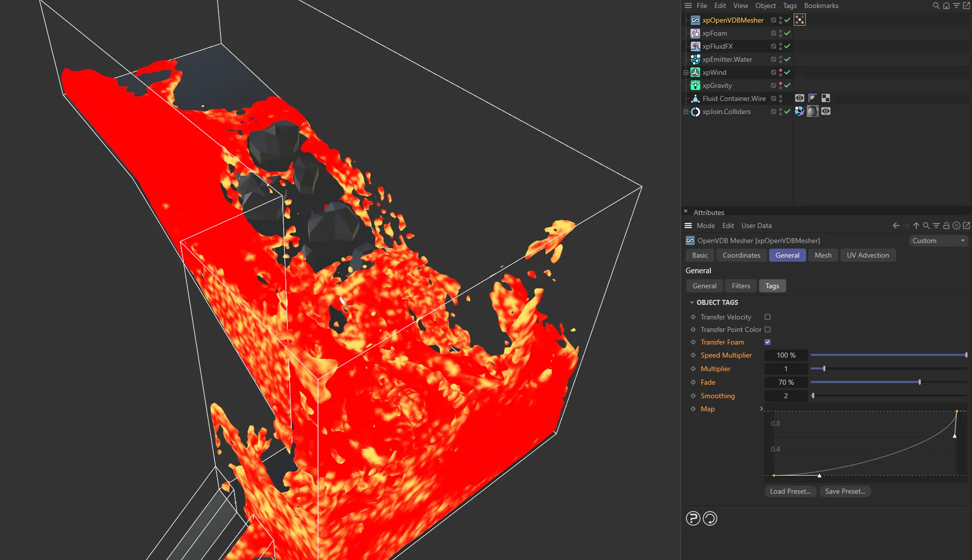Click the reset circular arrow icon
This screenshot has width=972, height=560.
point(710,518)
